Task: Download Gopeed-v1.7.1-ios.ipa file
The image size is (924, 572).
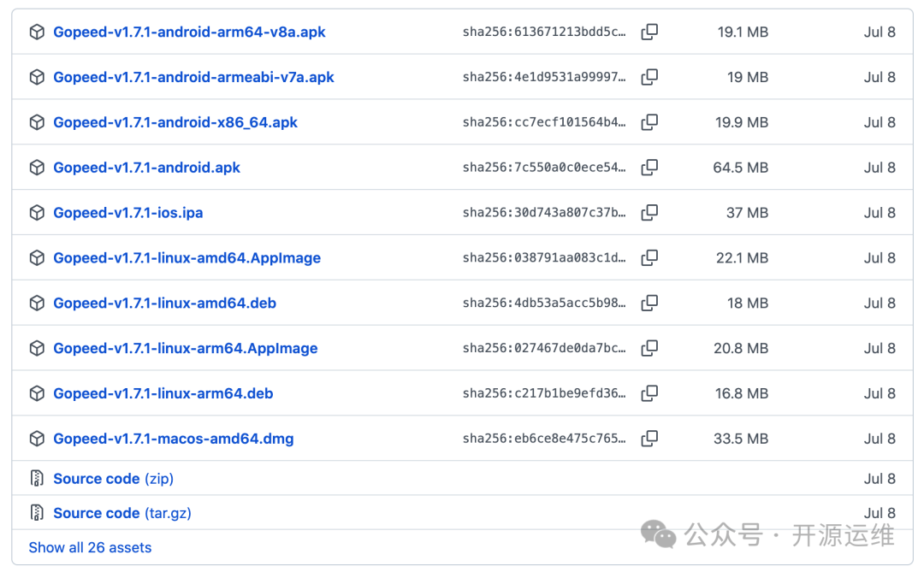Action: [127, 213]
